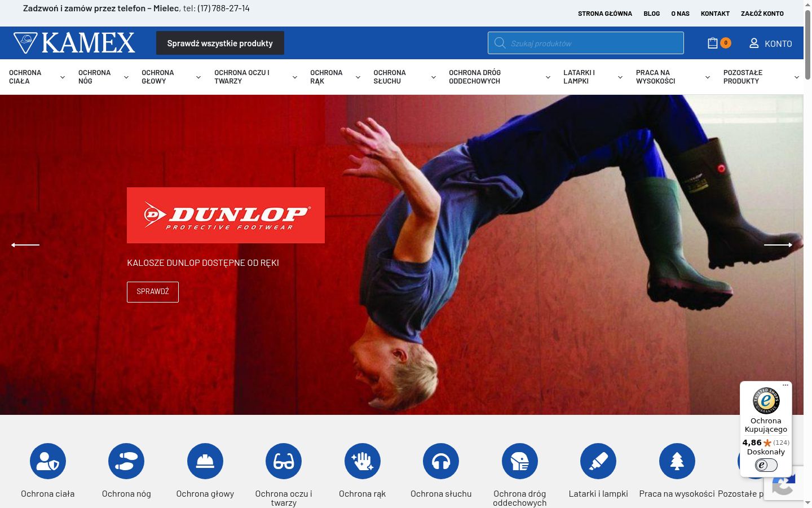
Task: Open Ochrona głowy navigation menu
Action: pos(158,77)
